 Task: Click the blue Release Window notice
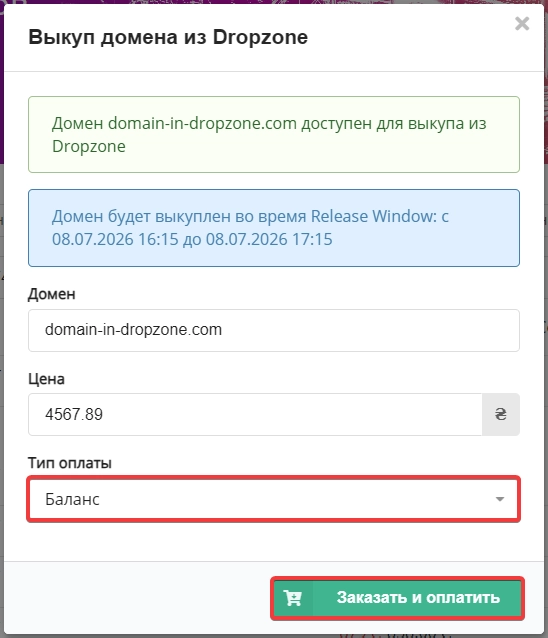pos(274,228)
